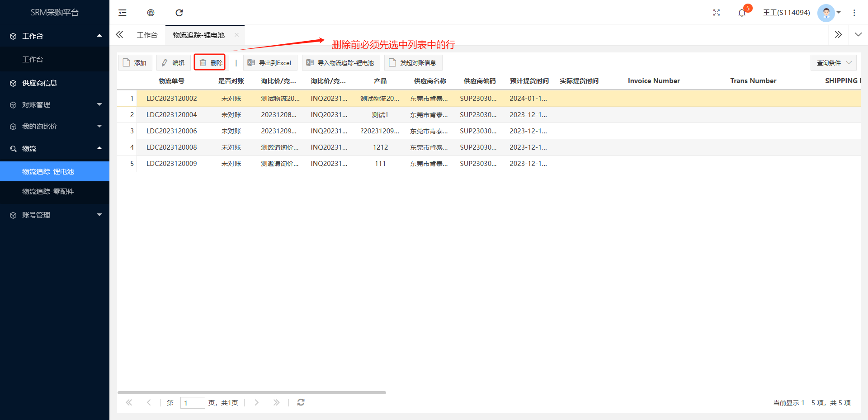Select row LDC2023120008

click(x=489, y=147)
